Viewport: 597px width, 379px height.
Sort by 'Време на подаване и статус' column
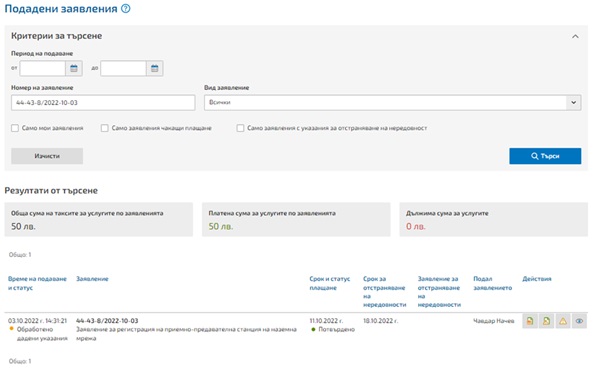click(x=37, y=283)
